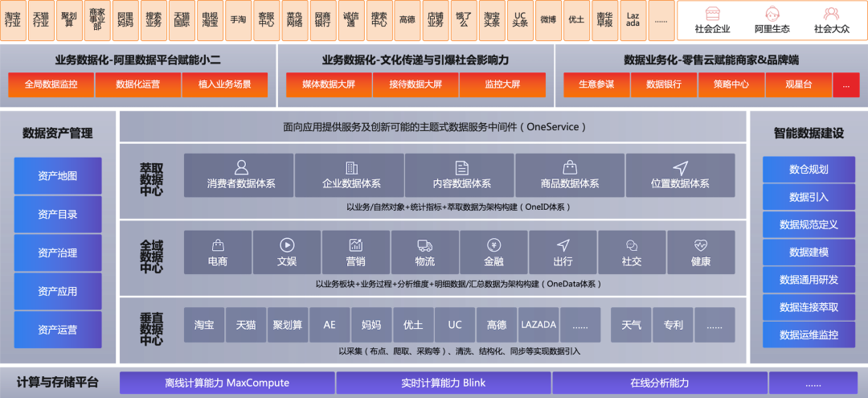Image resolution: width=868 pixels, height=398 pixels.
Task: Open 植入业务场景 button
Action: pos(225,84)
